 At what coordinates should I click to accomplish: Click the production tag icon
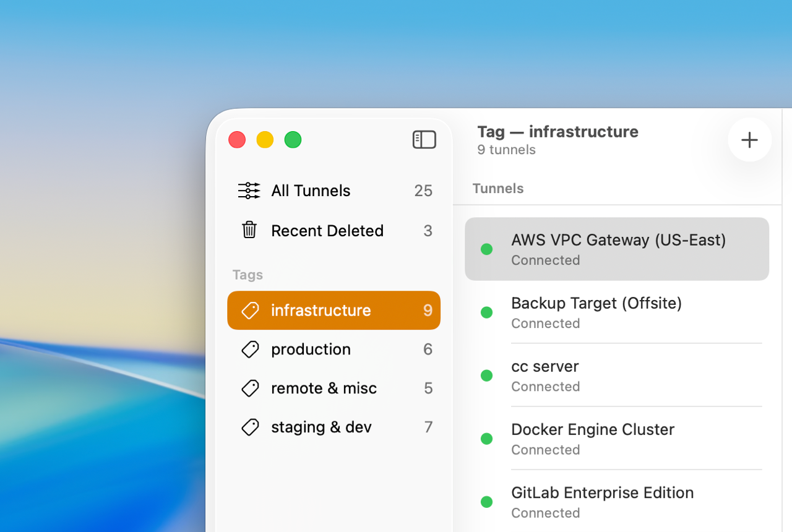pyautogui.click(x=250, y=350)
